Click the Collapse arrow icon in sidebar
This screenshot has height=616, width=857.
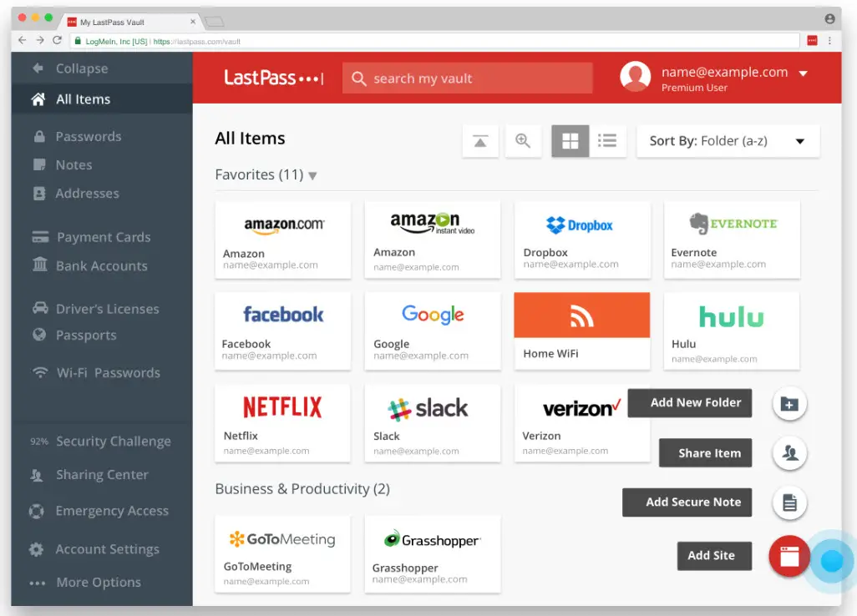point(38,68)
